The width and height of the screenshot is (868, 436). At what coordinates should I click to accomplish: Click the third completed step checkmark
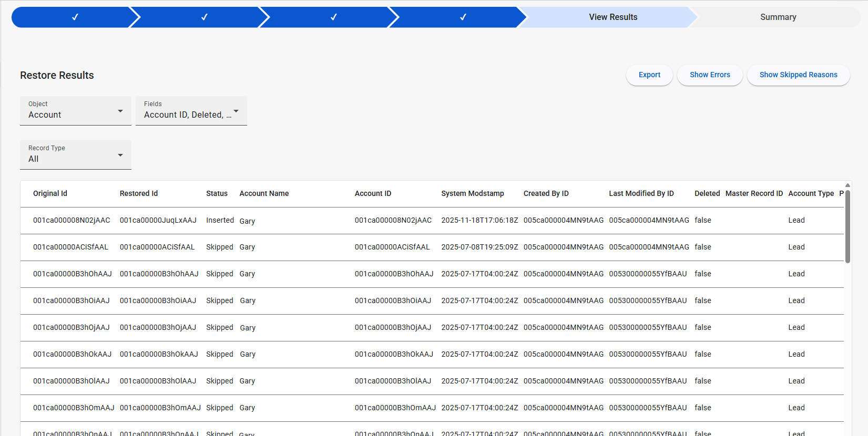point(334,17)
